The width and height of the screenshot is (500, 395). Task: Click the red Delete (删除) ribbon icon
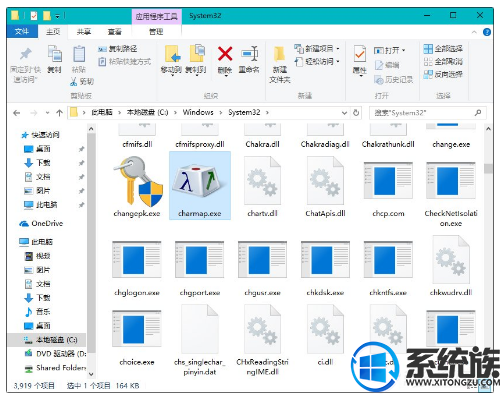pyautogui.click(x=225, y=54)
